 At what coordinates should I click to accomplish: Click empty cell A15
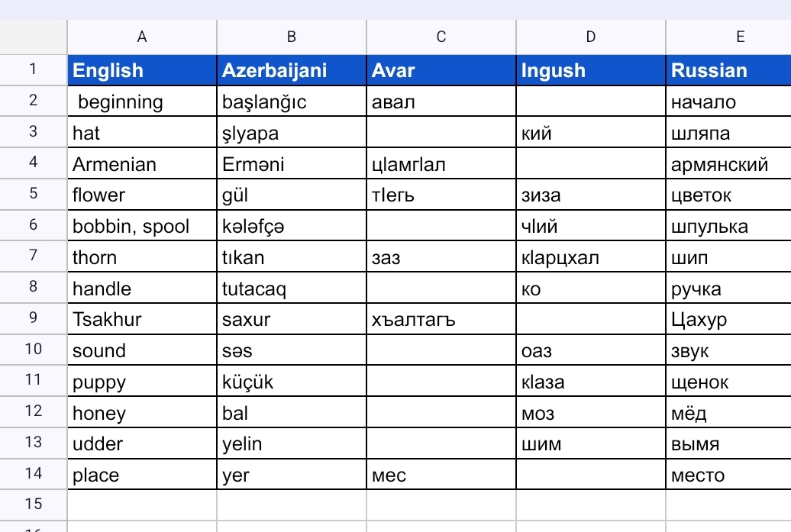pos(142,504)
